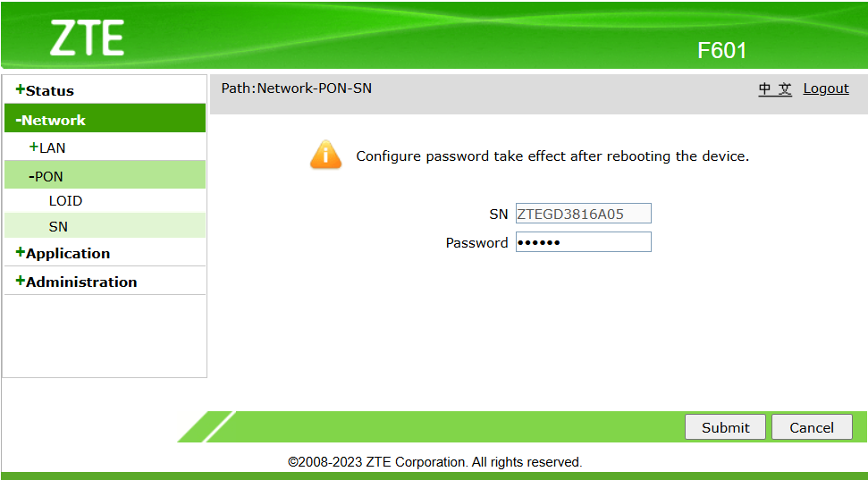Click the SN serial number field
The width and height of the screenshot is (868, 480).
[584, 214]
